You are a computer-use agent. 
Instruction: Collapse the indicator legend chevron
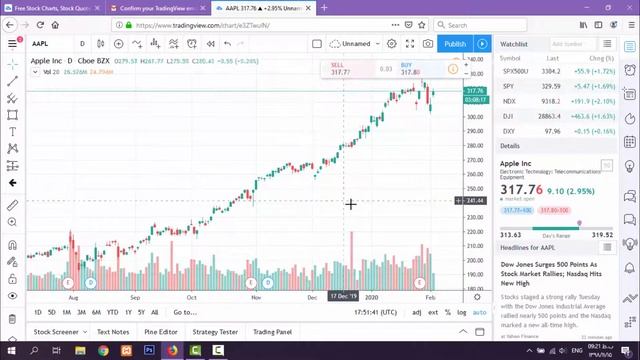(35, 72)
